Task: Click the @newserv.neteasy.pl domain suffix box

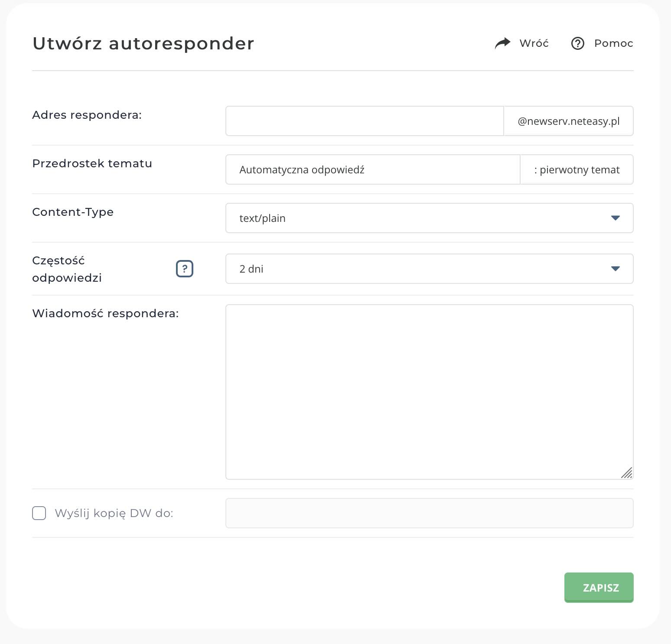Action: tap(568, 121)
